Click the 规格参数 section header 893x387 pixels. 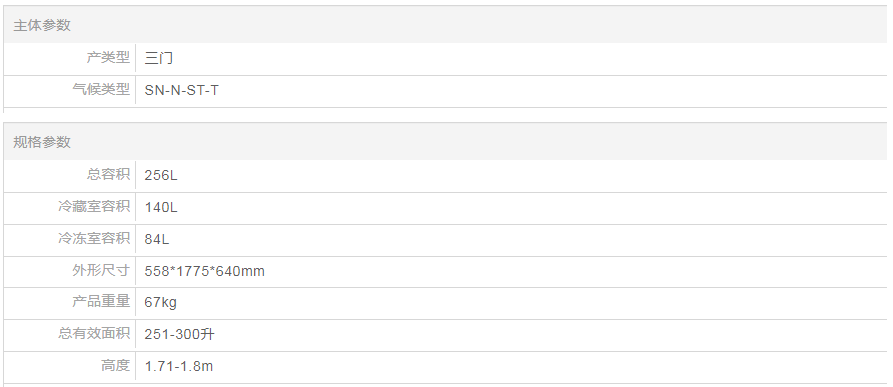coord(42,142)
